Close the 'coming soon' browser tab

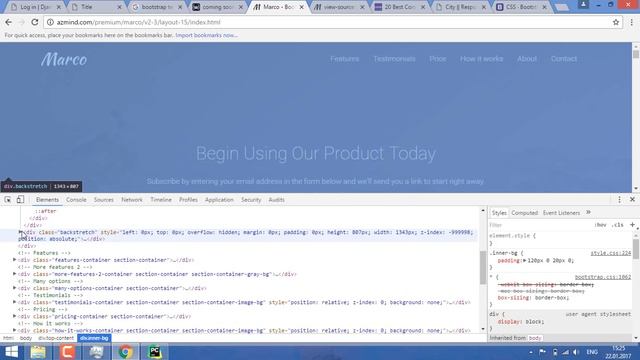[240, 7]
